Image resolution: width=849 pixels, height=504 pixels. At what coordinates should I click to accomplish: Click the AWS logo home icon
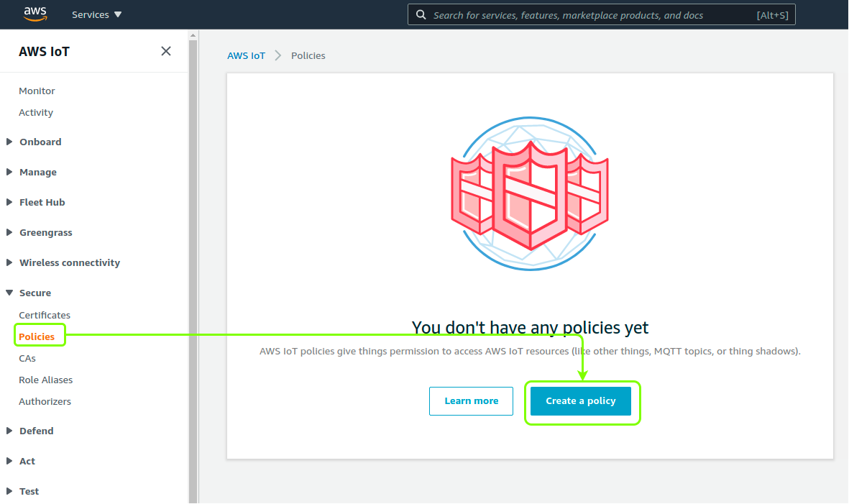pyautogui.click(x=35, y=14)
